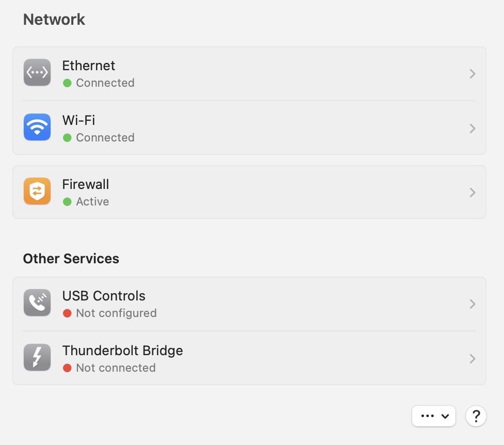Click the green dot beside Ethernet Connected

coord(67,83)
